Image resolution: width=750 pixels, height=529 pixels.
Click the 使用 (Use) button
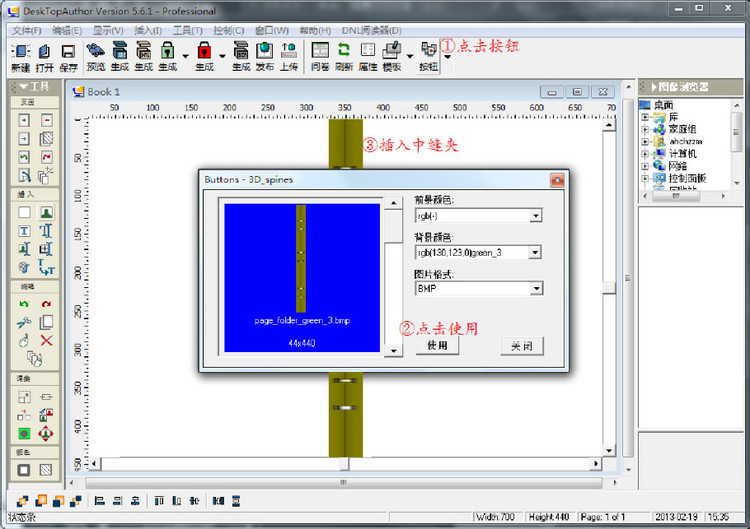click(437, 345)
